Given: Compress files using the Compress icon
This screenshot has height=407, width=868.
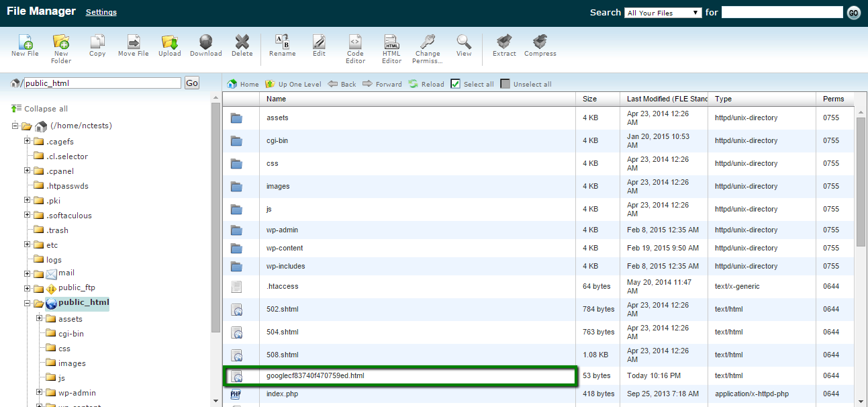Looking at the screenshot, I should click(x=540, y=45).
